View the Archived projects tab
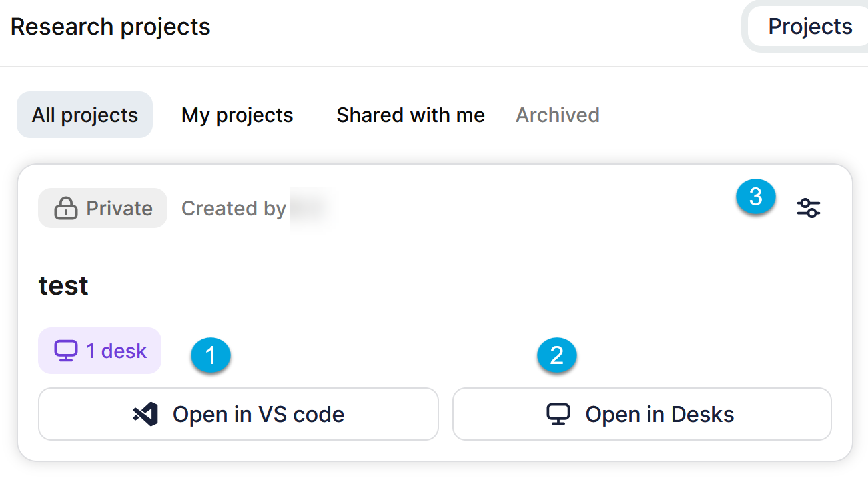 coord(557,115)
